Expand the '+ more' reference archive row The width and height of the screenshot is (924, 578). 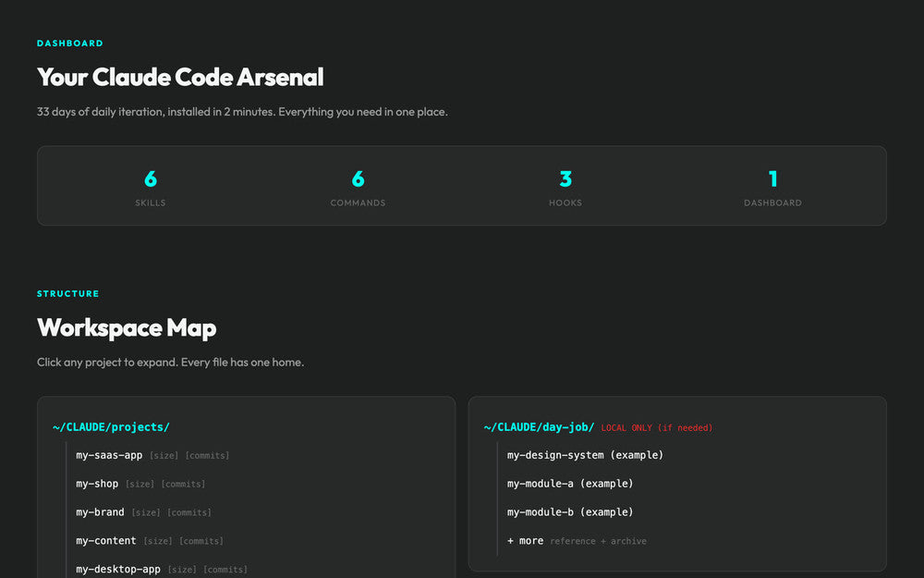pyautogui.click(x=577, y=541)
